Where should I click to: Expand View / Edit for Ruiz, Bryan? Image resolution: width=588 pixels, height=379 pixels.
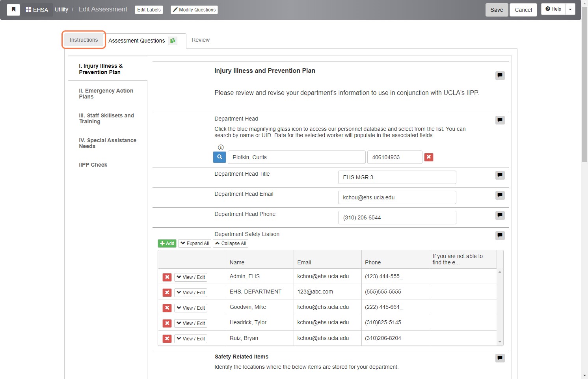click(191, 339)
